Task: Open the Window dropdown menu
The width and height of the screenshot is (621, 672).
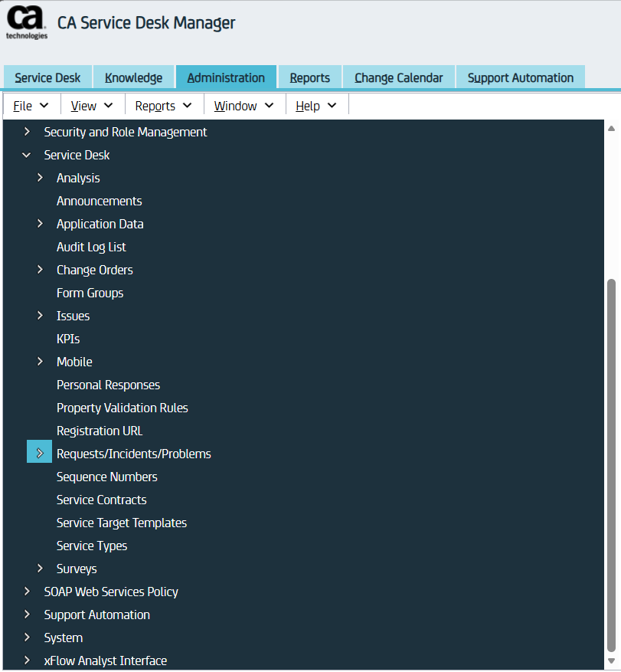Action: tap(244, 106)
